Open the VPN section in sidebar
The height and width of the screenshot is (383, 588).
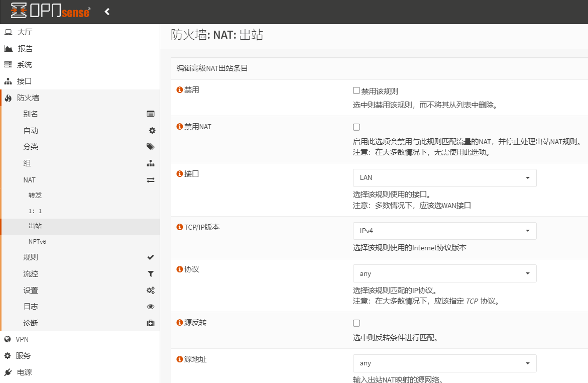pyautogui.click(x=22, y=339)
